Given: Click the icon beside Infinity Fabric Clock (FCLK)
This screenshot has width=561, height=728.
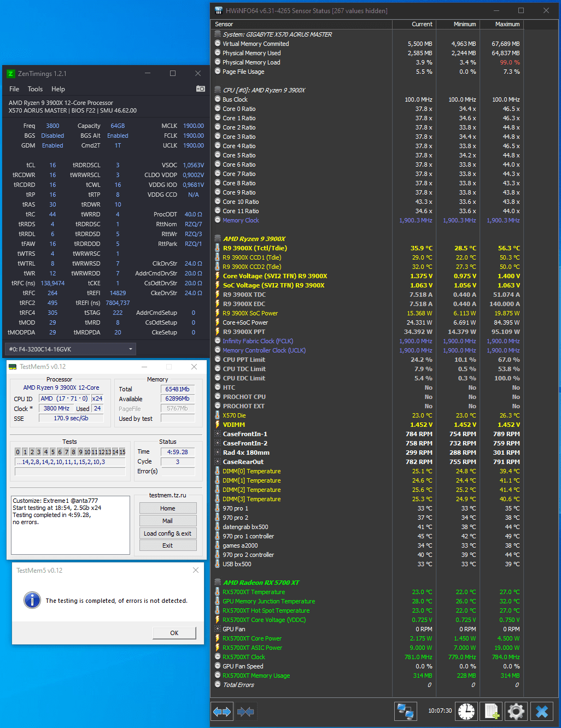Looking at the screenshot, I should (x=218, y=341).
